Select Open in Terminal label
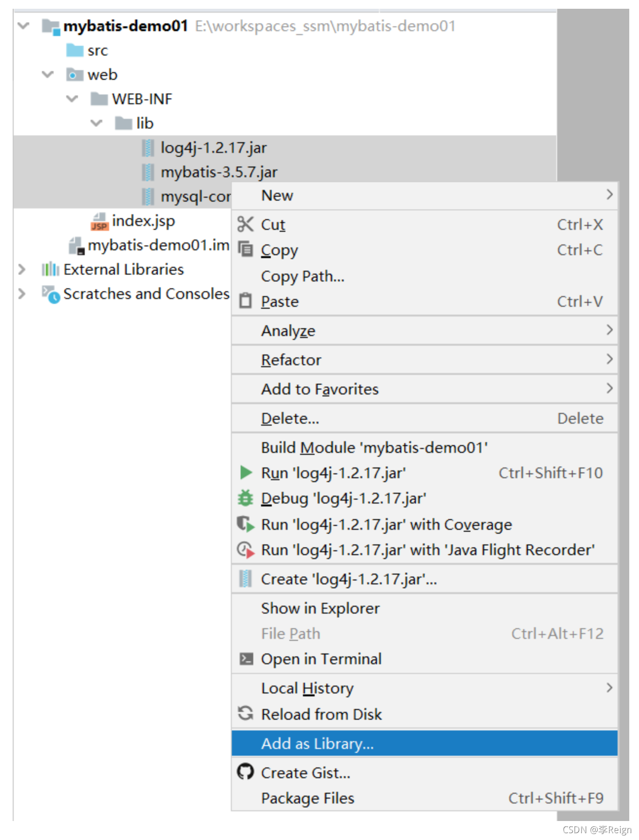This screenshot has width=639, height=840. 321,659
